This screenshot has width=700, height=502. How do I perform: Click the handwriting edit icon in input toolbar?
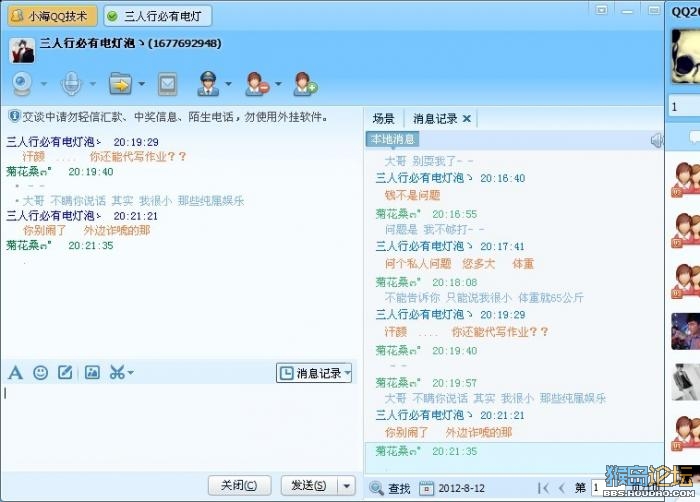pos(65,372)
